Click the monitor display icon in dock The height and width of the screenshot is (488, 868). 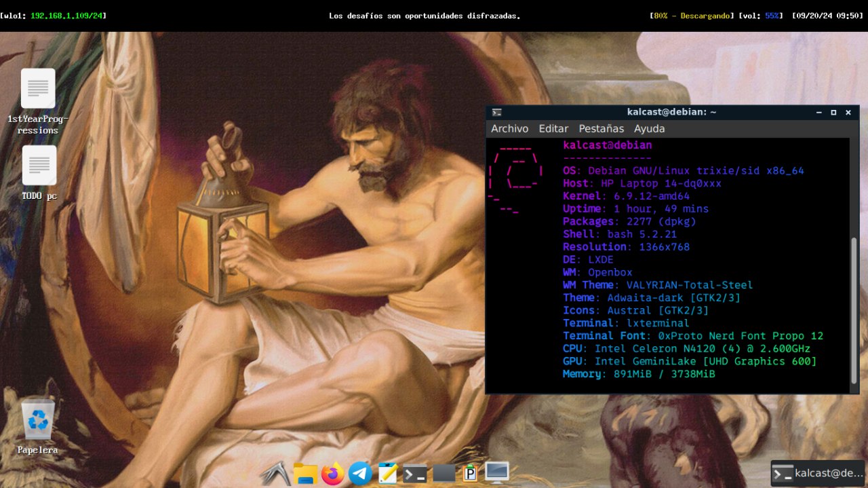497,472
